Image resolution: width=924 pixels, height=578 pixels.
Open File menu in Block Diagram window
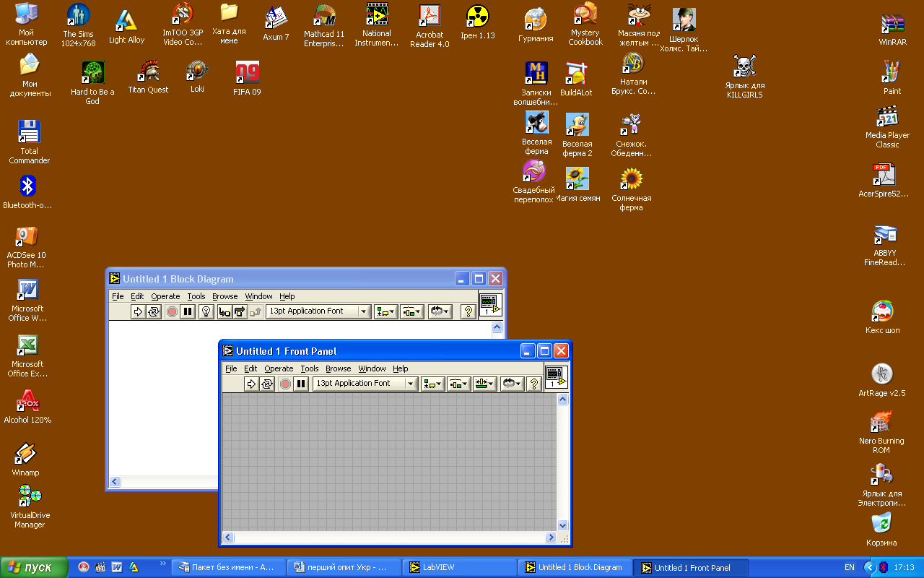coord(118,296)
